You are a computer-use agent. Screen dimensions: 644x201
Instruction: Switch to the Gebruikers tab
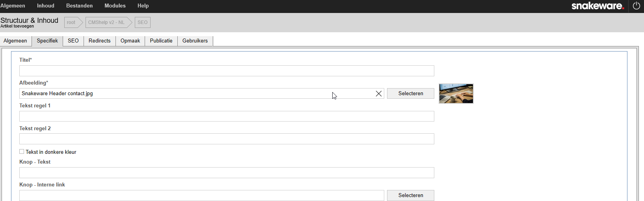[195, 41]
